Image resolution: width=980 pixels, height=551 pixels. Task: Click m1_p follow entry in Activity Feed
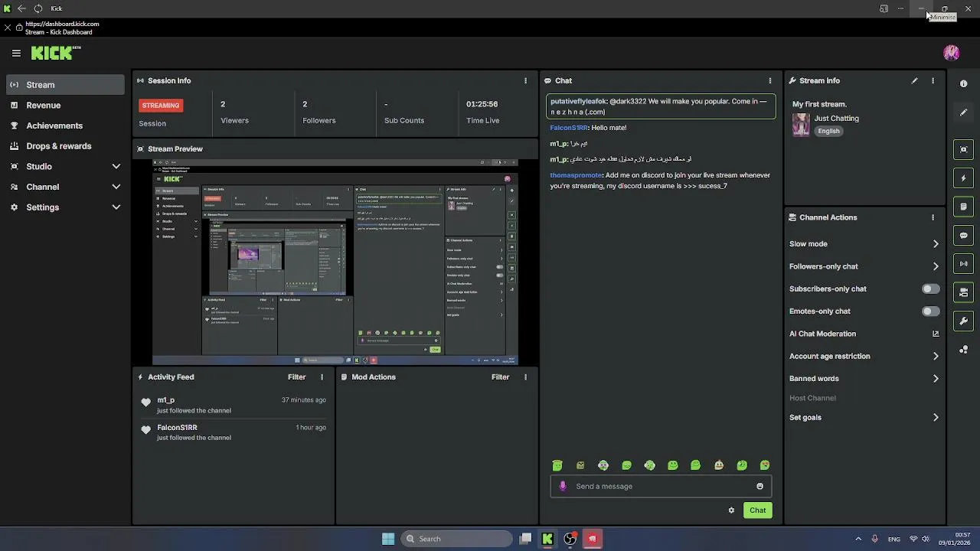click(x=234, y=405)
